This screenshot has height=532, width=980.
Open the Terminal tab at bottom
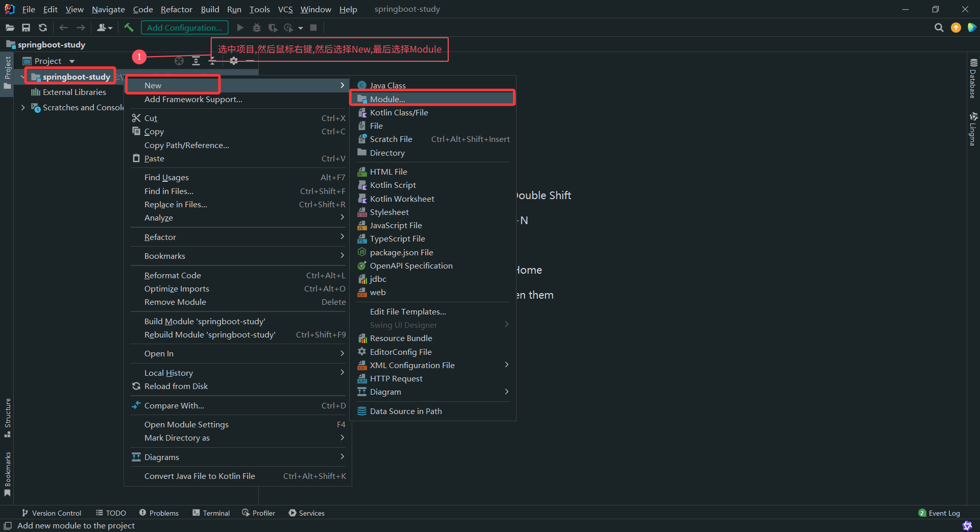(x=211, y=513)
